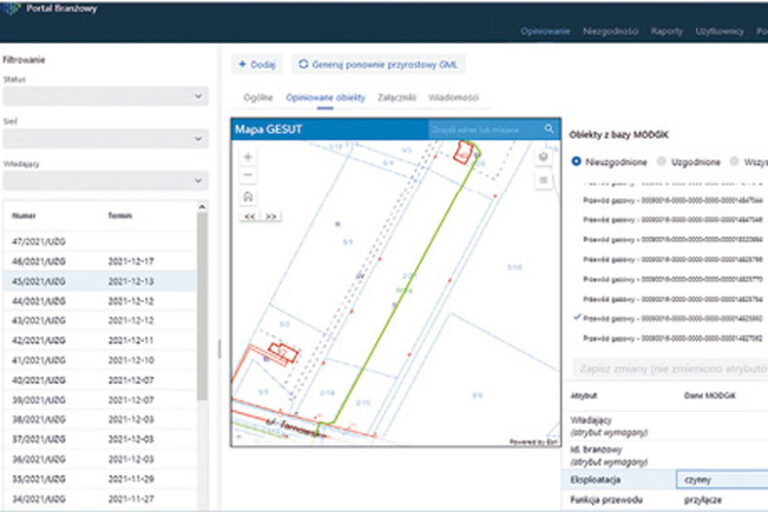Expand the Władający filter dropdown
Image resolution: width=768 pixels, height=512 pixels.
[105, 180]
